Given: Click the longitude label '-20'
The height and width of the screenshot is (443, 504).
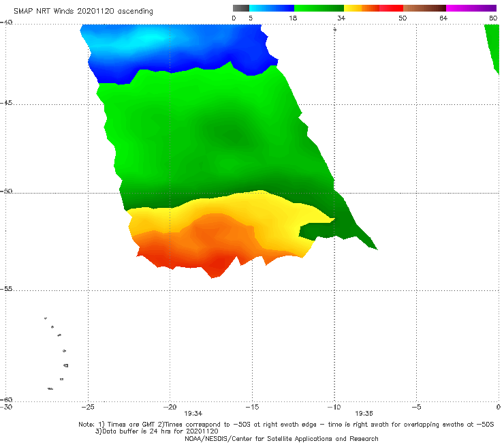Looking at the screenshot, I should [x=170, y=407].
